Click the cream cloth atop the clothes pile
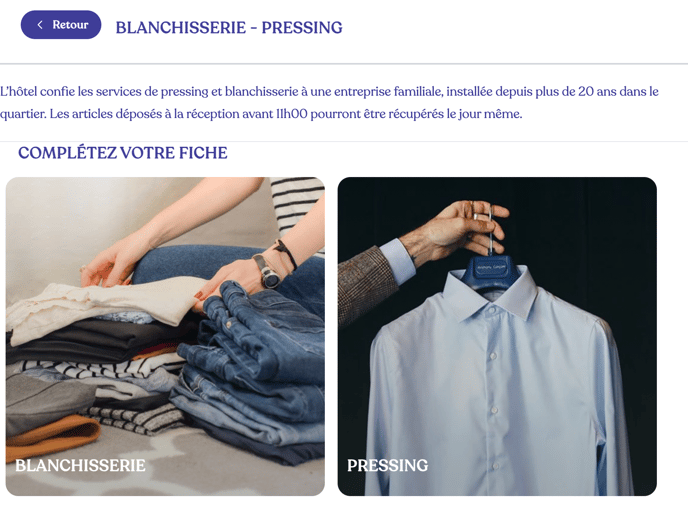This screenshot has height=520, width=688. tap(101, 307)
